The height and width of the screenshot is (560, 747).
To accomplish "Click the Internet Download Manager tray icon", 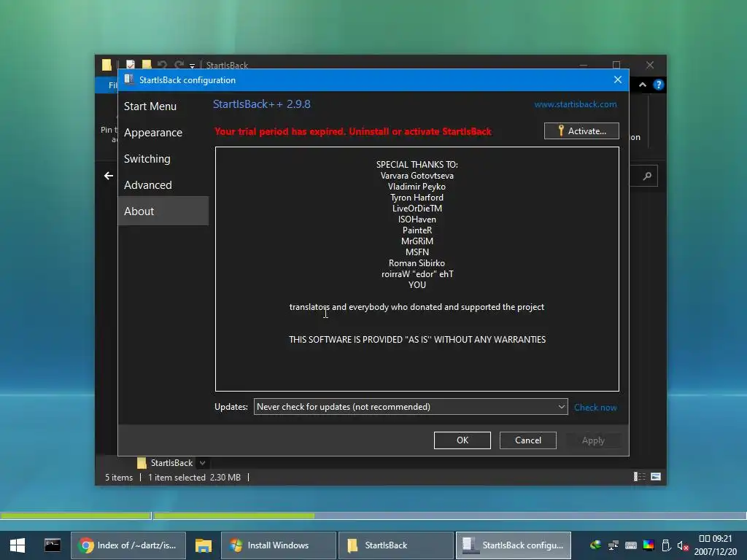I will coord(595,545).
